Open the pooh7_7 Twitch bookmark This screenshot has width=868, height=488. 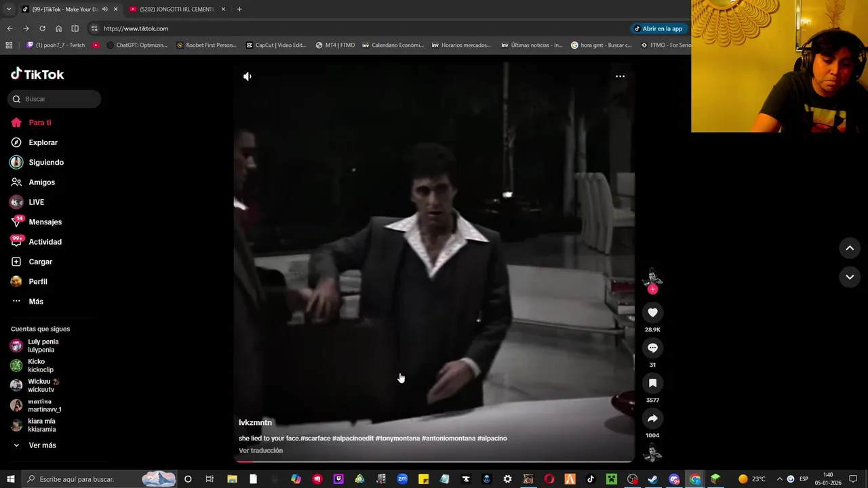click(56, 45)
